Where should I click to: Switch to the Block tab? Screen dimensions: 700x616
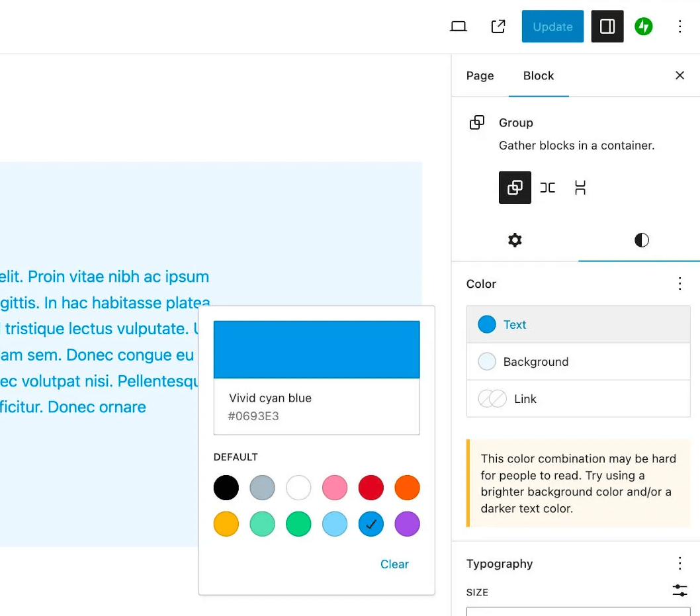pyautogui.click(x=539, y=76)
